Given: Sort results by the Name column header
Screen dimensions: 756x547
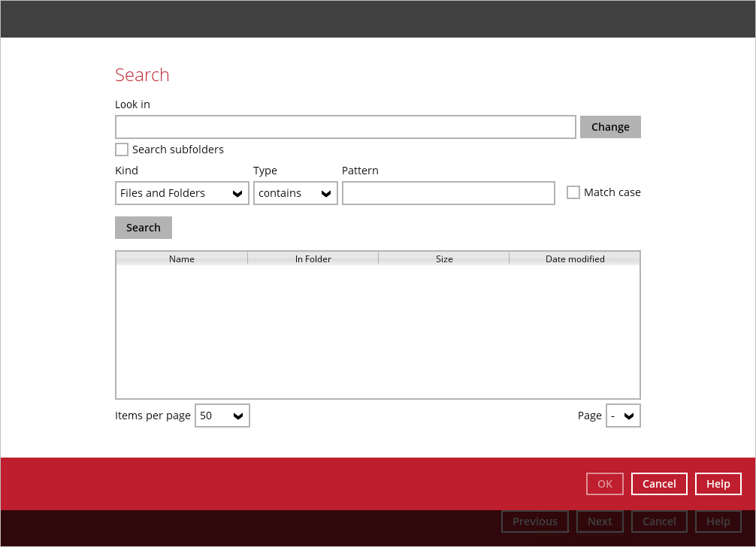Looking at the screenshot, I should (x=182, y=258).
